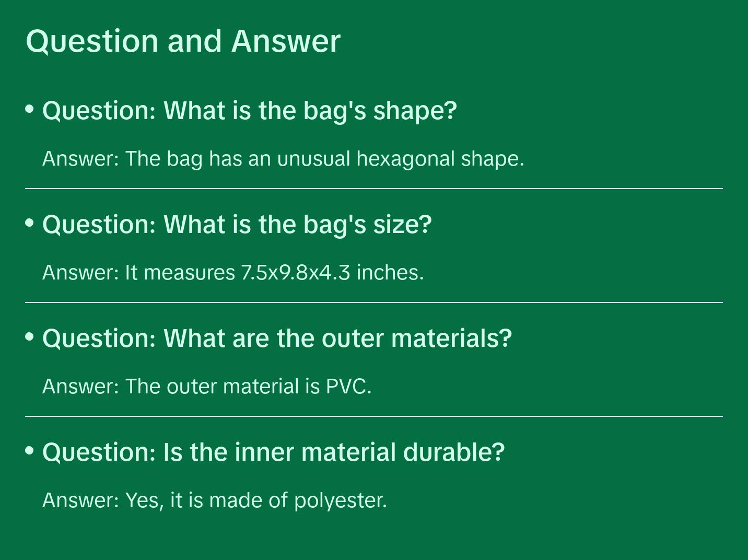Click the bullet before the bag's shape question
748x560 pixels.
click(x=30, y=109)
